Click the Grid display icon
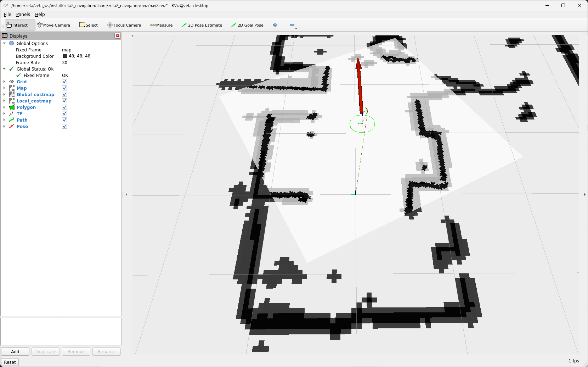Screen dimensions: 588x367 12,82
